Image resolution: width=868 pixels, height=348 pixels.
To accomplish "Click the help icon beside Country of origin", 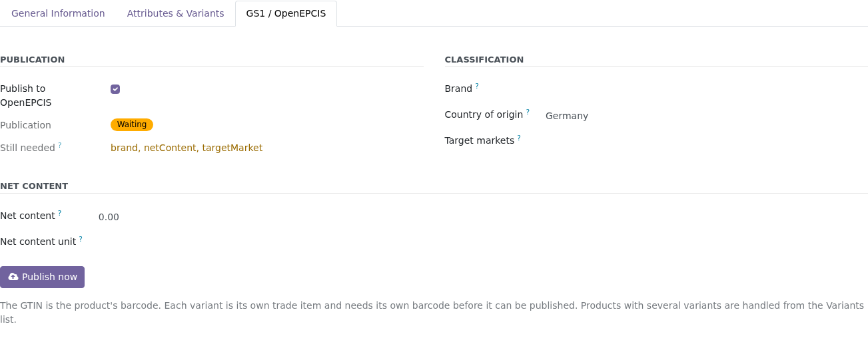I will click(528, 112).
